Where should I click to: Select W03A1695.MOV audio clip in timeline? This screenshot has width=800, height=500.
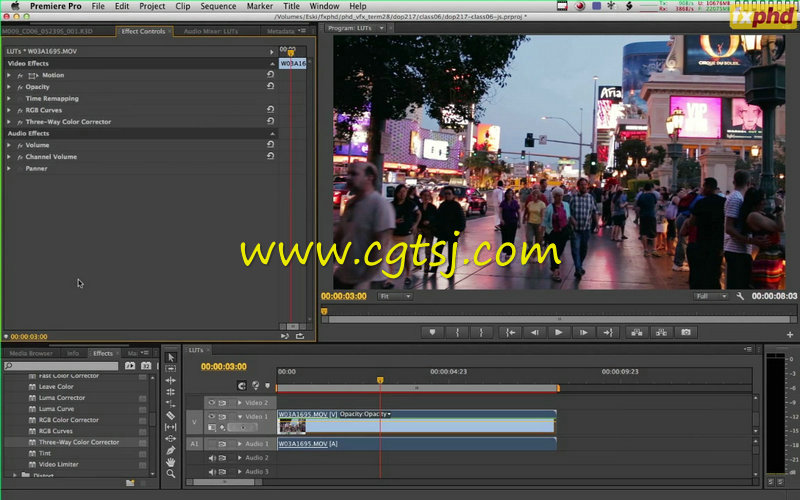417,444
